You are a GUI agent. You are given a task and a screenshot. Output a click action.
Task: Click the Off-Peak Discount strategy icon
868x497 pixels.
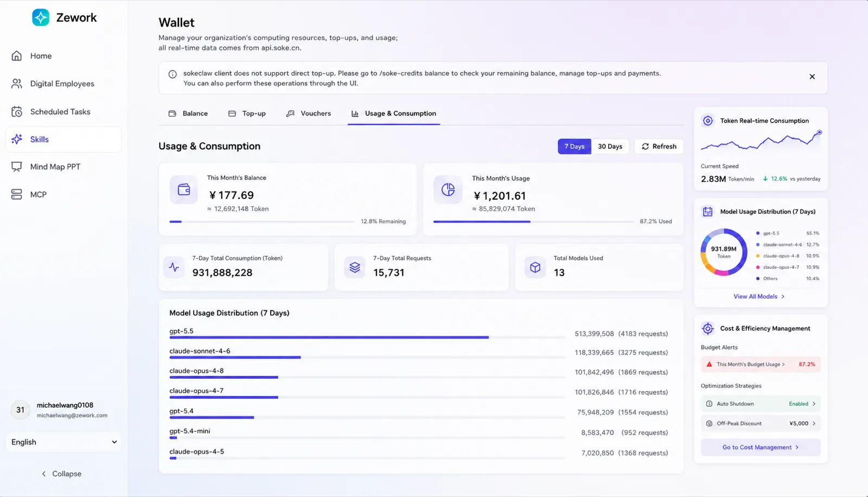709,423
